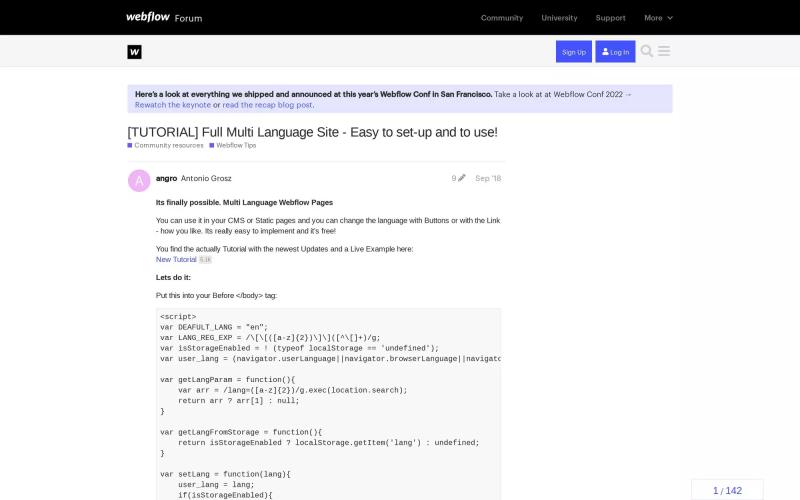This screenshot has height=500, width=800.
Task: Open the 'Rewatch the keynote' link
Action: coord(173,105)
